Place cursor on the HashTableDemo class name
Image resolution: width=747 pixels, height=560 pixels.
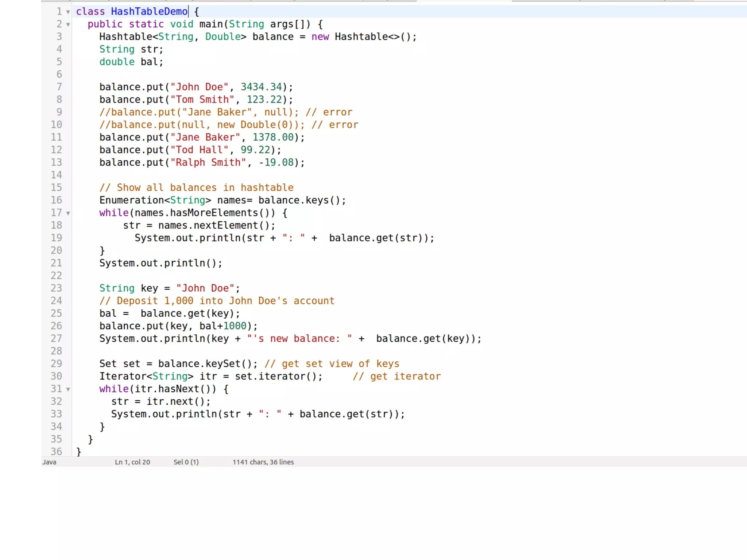tap(149, 12)
